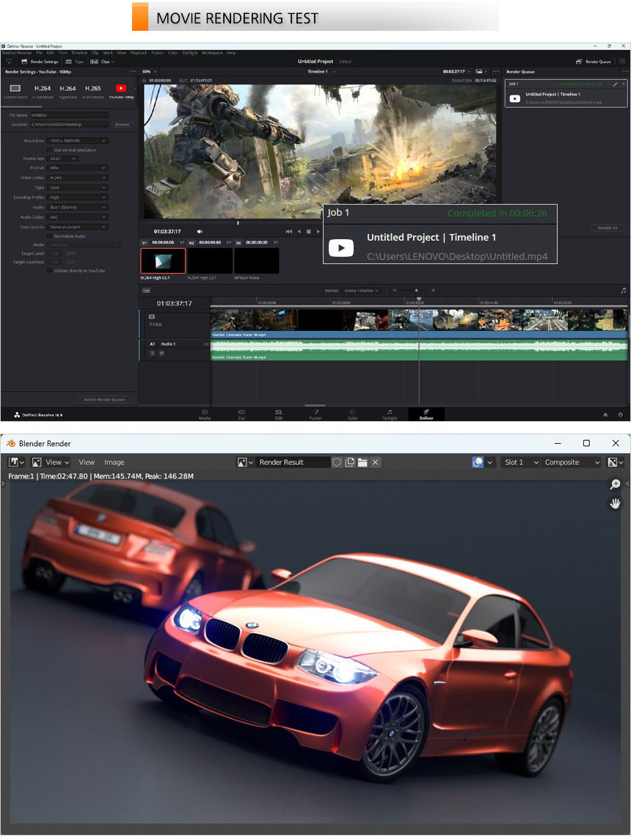Screen dimensions: 631x840
Task: Select the HyperDeck render preset
Action: (68, 91)
